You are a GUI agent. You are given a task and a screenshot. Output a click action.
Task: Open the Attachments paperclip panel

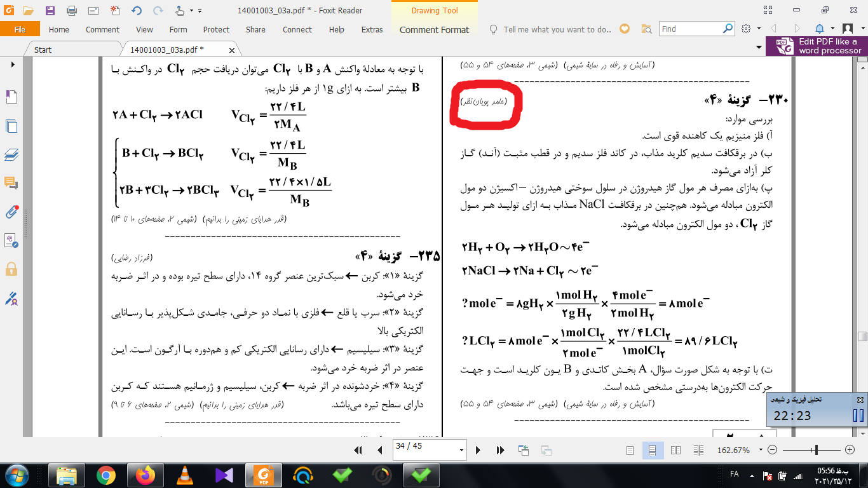(x=11, y=212)
